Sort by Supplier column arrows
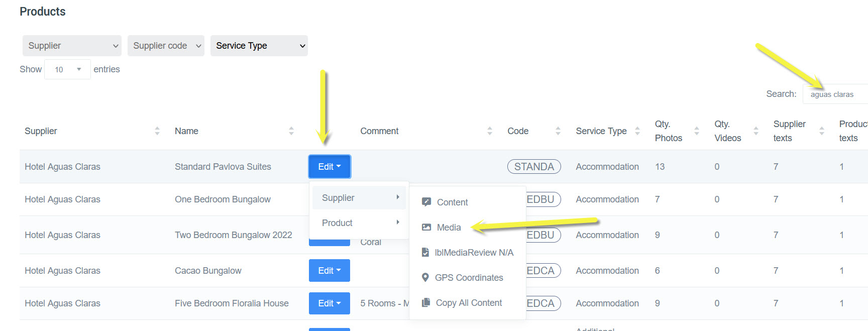This screenshot has width=868, height=331. (157, 131)
